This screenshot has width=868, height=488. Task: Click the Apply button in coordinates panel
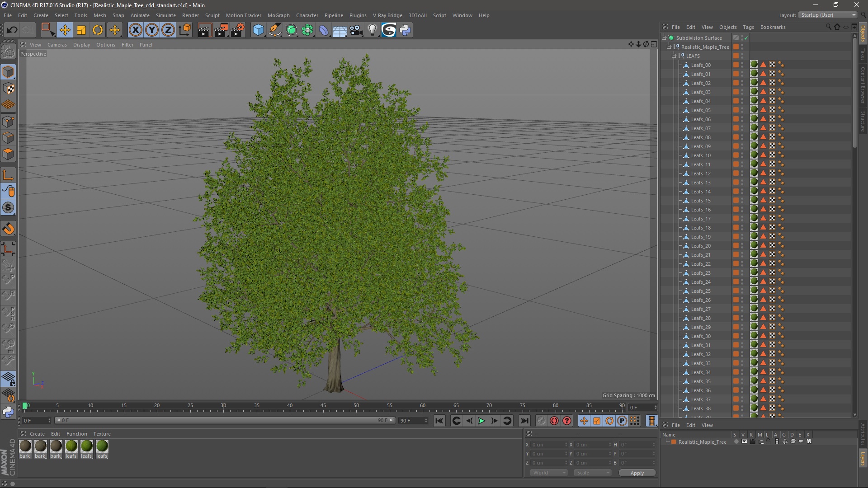pyautogui.click(x=637, y=473)
